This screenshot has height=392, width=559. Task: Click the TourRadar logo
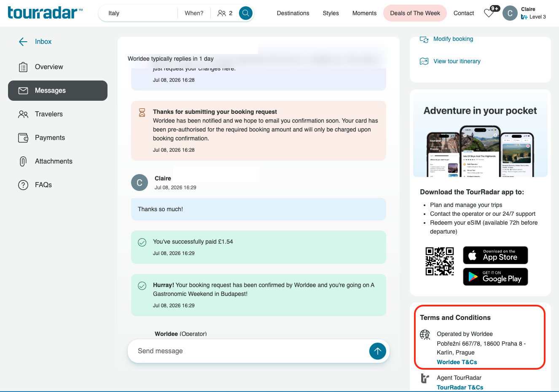[x=45, y=13]
